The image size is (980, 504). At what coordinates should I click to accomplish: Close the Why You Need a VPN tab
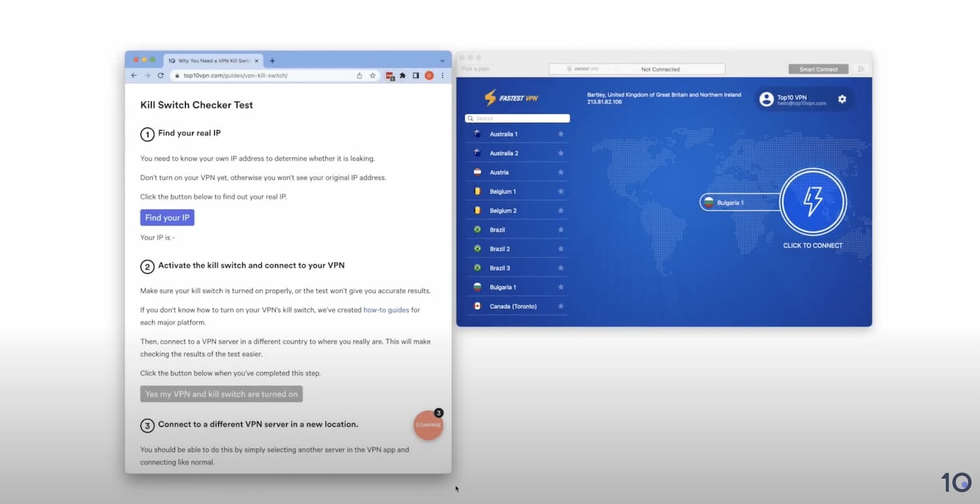(257, 61)
